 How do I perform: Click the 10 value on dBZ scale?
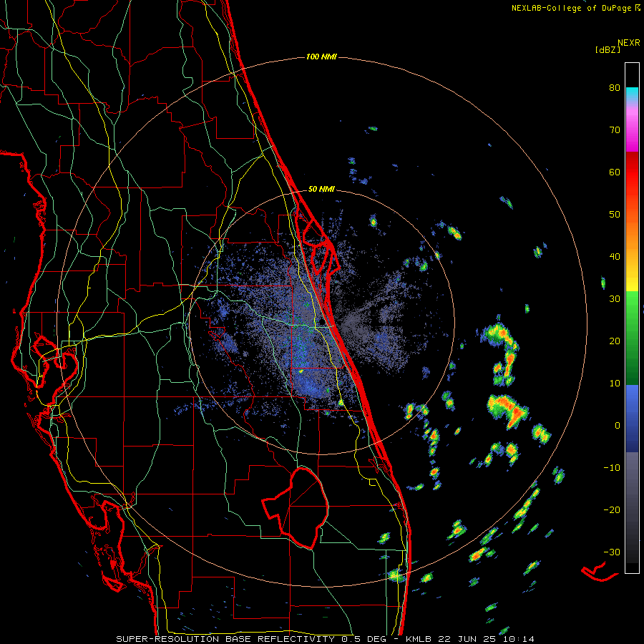(x=615, y=384)
